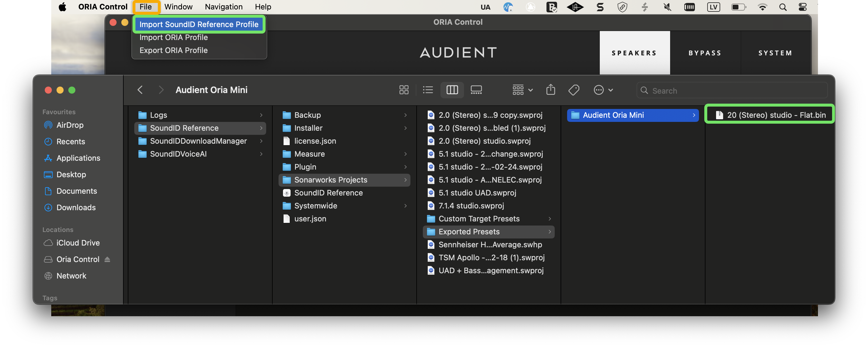Open the group-by options dropdown
Screen dimensions: 868x348
pyautogui.click(x=522, y=90)
